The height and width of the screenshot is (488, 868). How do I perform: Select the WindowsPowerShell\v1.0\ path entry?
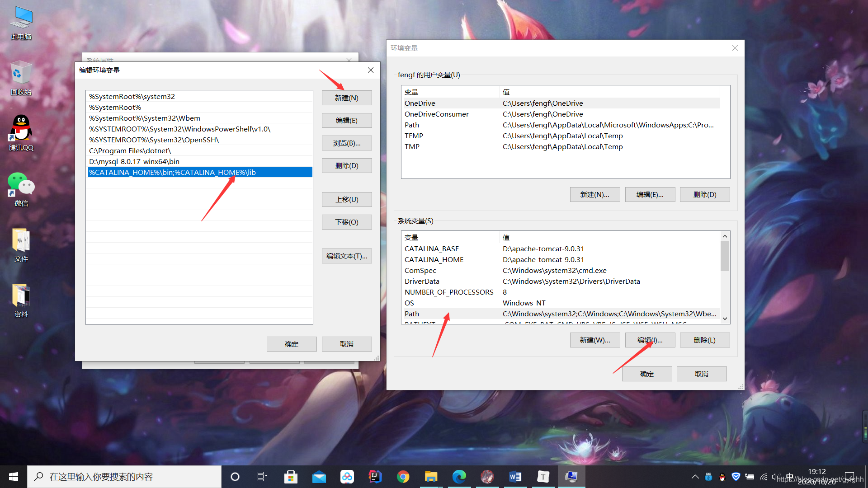click(x=199, y=129)
